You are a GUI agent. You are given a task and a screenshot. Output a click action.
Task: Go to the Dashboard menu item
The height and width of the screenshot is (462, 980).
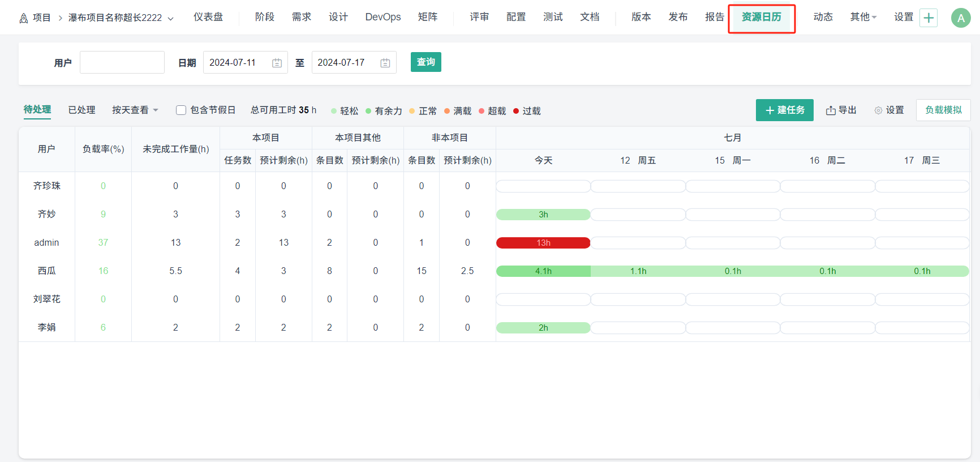pyautogui.click(x=208, y=18)
